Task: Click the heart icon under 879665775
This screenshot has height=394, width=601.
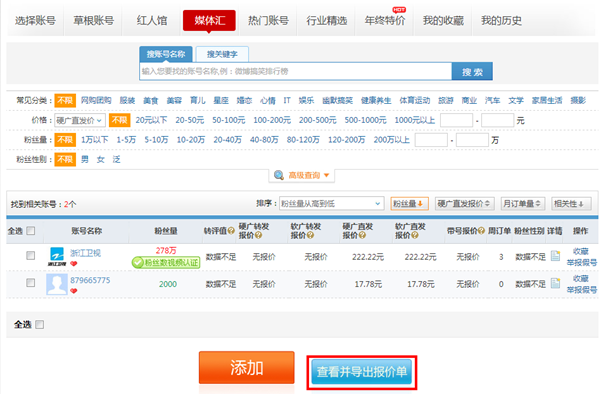Action: 74,291
